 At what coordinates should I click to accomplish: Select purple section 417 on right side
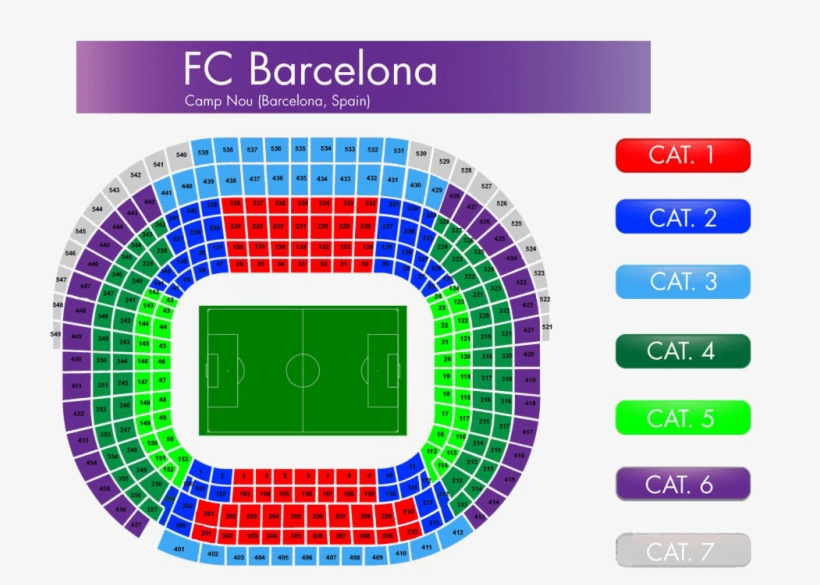coord(528,432)
